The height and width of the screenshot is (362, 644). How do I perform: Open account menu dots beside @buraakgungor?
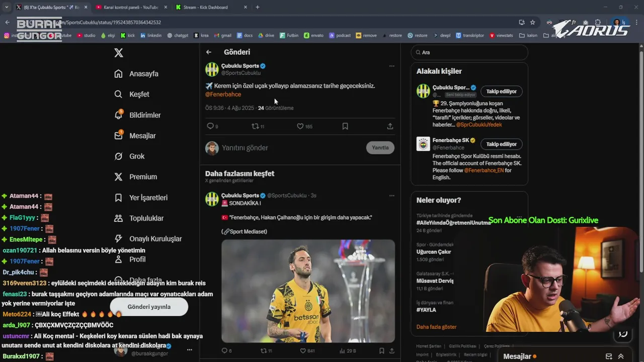pyautogui.click(x=190, y=350)
